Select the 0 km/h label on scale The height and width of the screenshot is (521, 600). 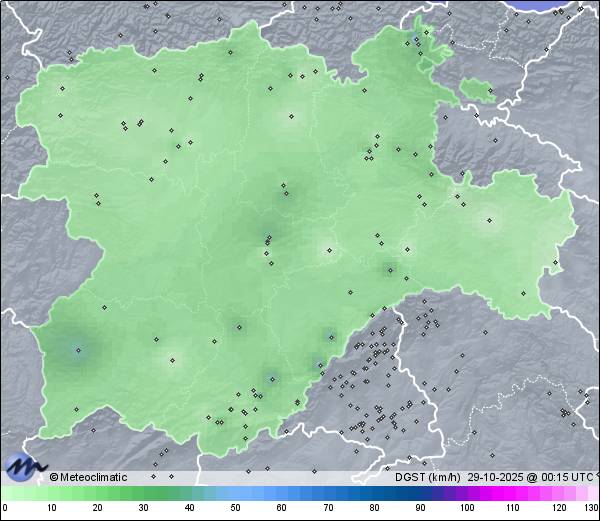coord(4,508)
